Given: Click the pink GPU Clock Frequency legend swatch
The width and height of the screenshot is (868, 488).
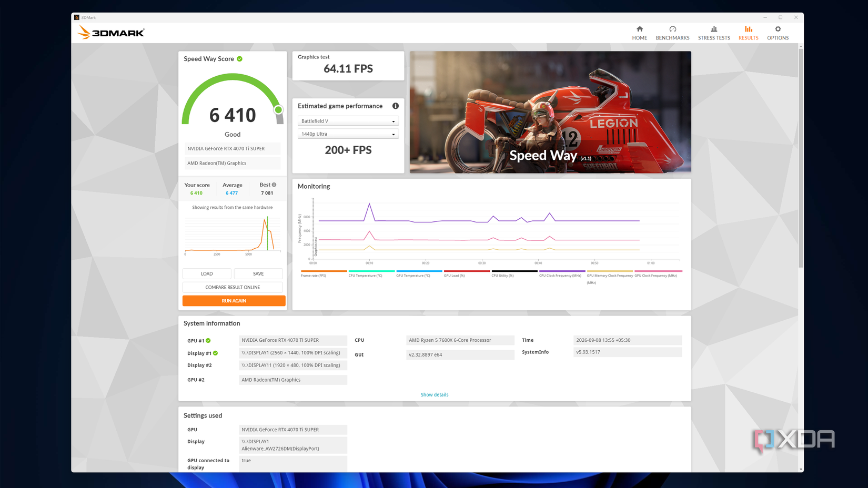Looking at the screenshot, I should 658,271.
